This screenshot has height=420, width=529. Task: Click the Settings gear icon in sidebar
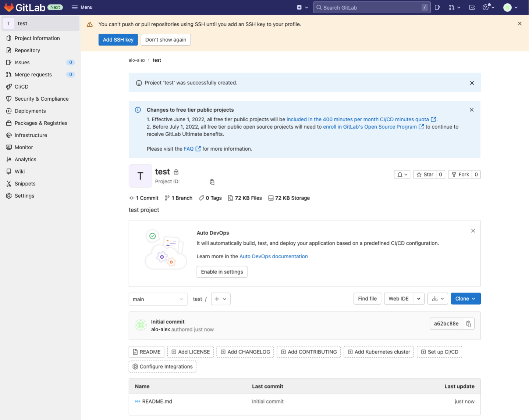click(9, 196)
